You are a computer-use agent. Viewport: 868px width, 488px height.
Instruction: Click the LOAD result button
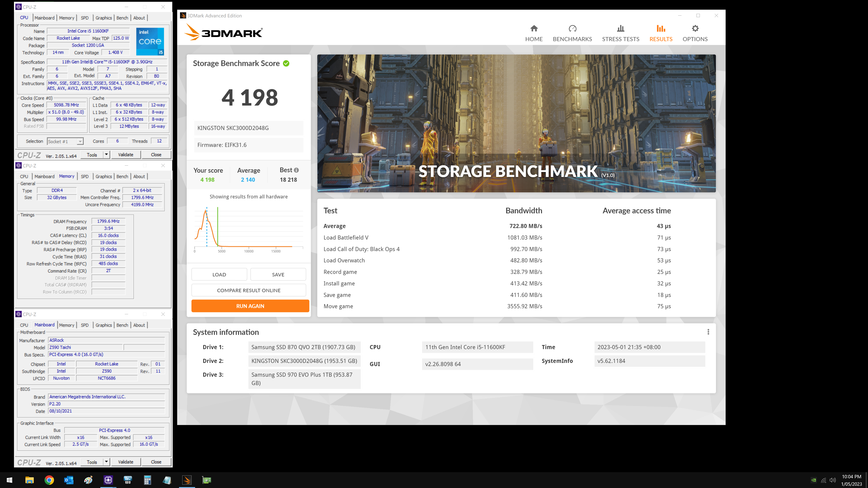(219, 274)
